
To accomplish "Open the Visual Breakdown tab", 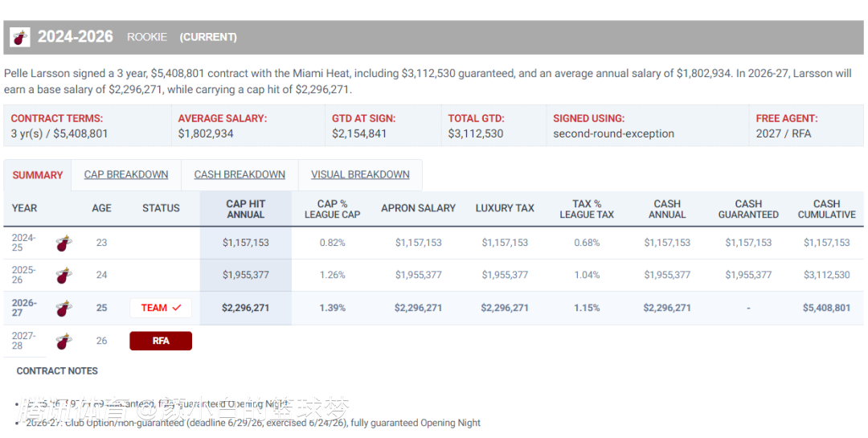I will tap(360, 174).
